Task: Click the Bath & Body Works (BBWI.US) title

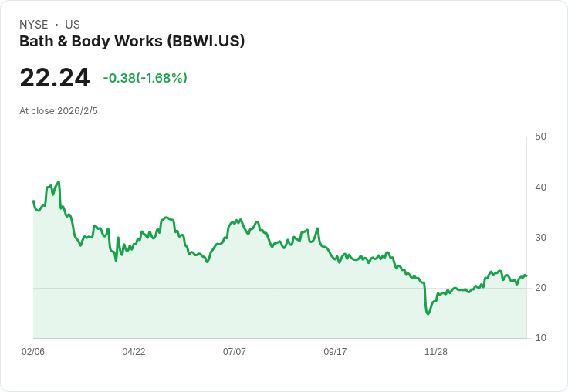Action: tap(132, 42)
